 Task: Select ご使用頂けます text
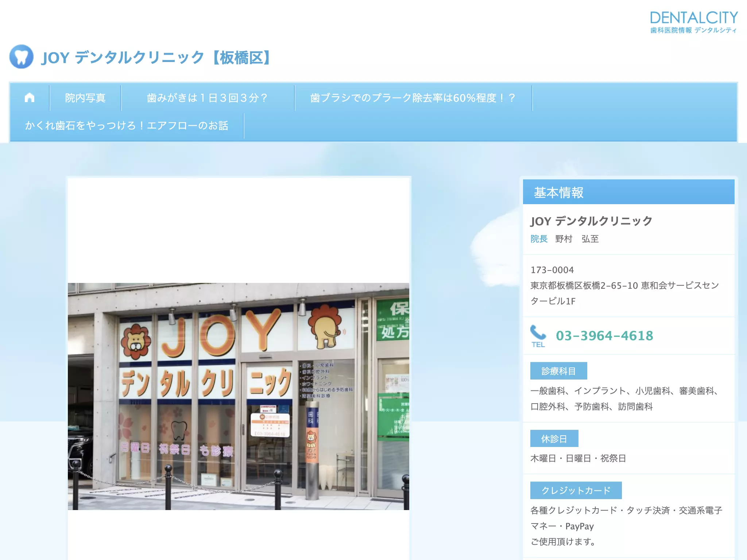click(x=563, y=542)
